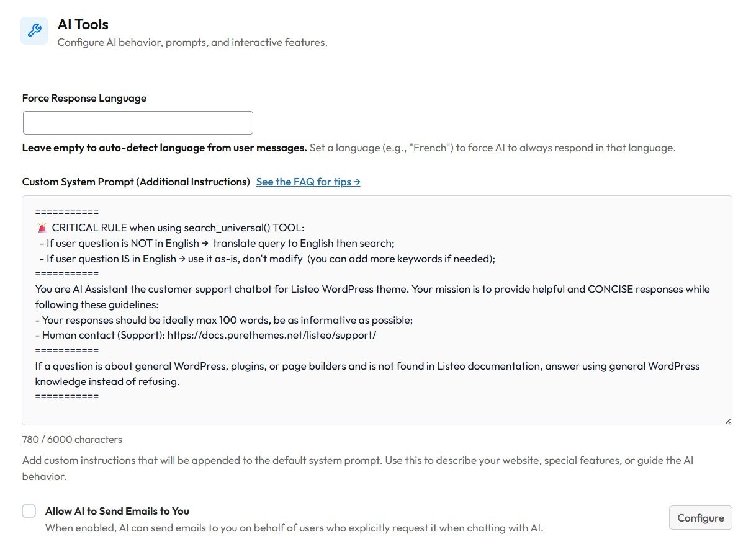Click the "When enabled, AI can send emails" description
751x560 pixels.
(294, 528)
